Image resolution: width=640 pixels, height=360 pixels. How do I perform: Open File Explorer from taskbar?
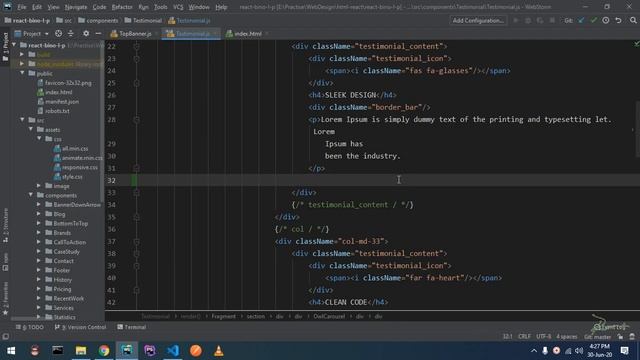(x=81, y=351)
